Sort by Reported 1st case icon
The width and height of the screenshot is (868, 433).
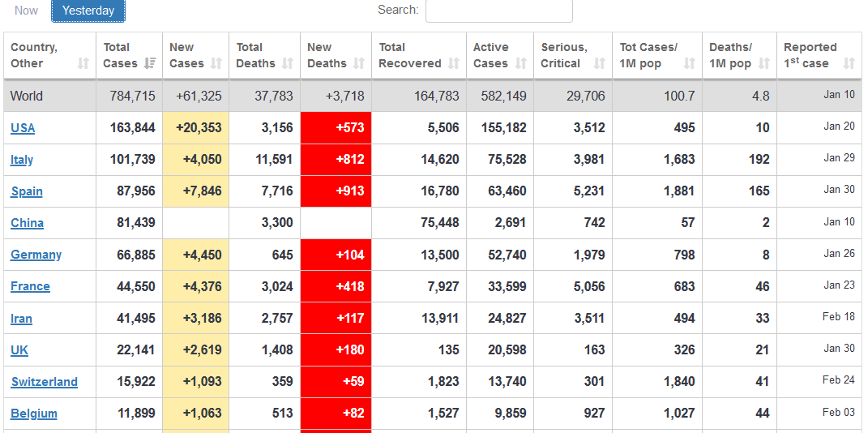point(849,64)
